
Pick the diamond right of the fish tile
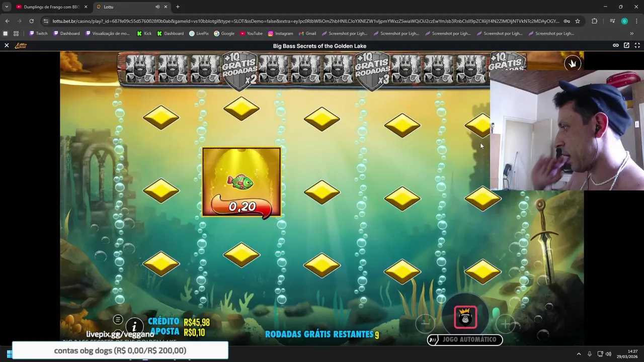322,192
